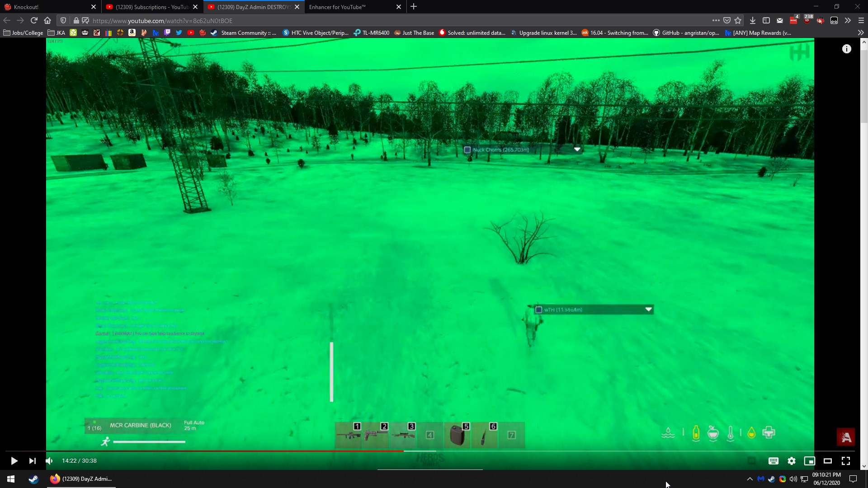The height and width of the screenshot is (488, 868).
Task: Enter fullscreen video mode
Action: pos(845,461)
